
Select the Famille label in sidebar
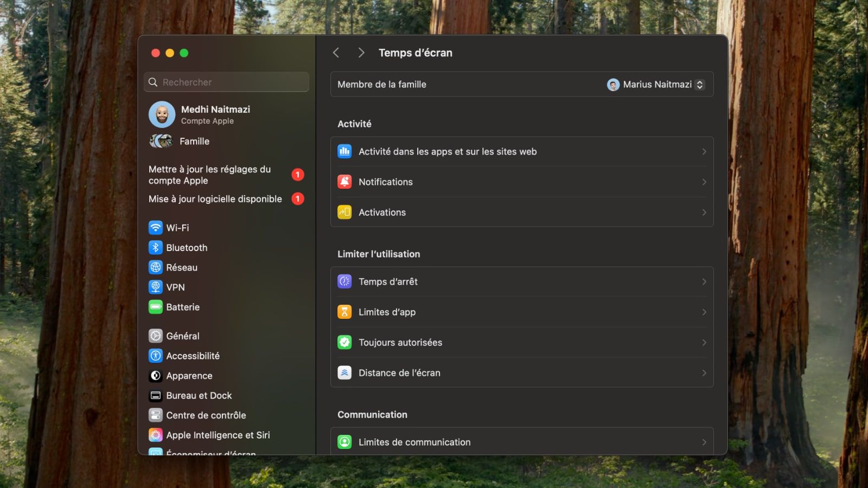194,141
